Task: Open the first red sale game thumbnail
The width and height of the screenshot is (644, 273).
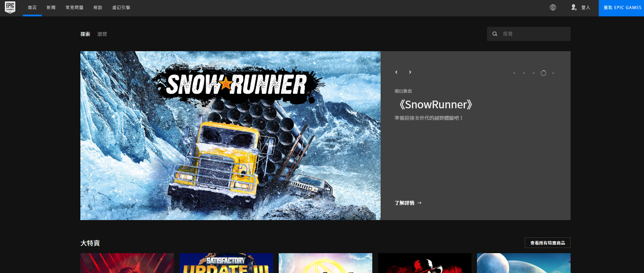Action: 127,263
